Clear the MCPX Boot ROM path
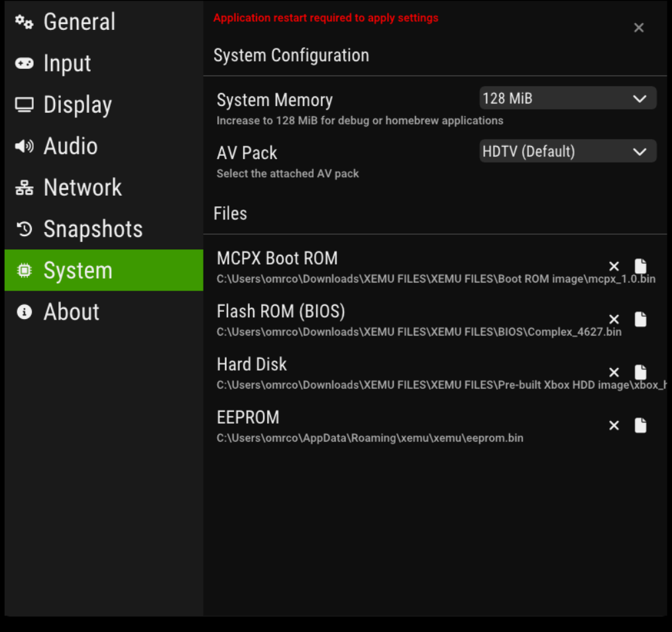672x632 pixels. [614, 267]
